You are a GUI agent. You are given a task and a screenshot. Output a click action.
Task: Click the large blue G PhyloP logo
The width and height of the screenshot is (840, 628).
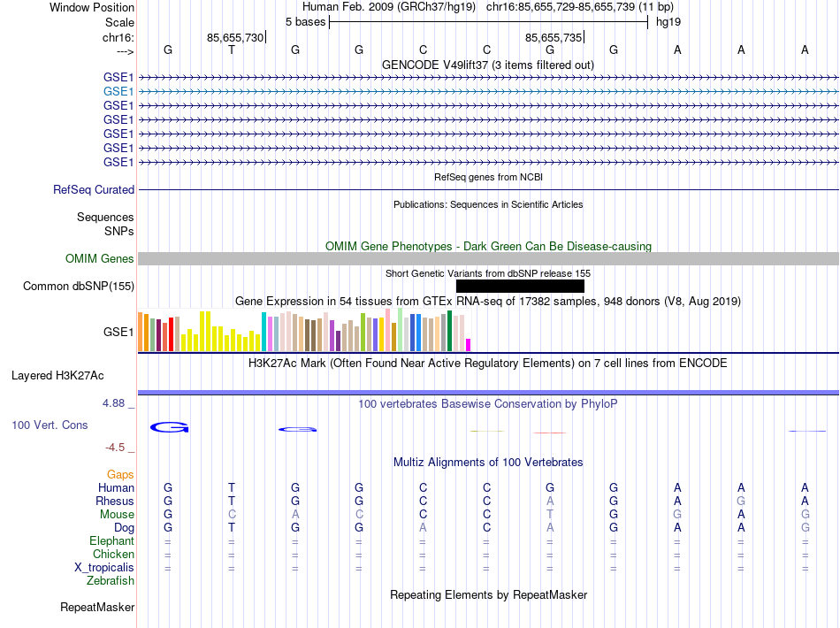tap(169, 427)
